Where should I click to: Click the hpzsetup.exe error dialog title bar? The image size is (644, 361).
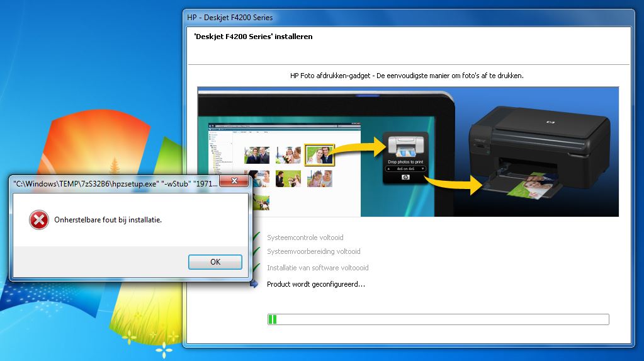coord(115,184)
